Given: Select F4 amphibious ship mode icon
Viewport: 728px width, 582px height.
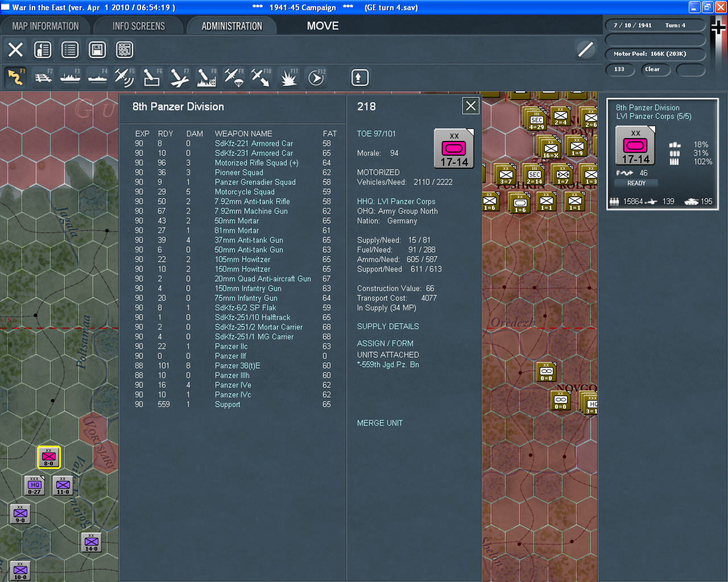Looking at the screenshot, I should click(x=97, y=77).
